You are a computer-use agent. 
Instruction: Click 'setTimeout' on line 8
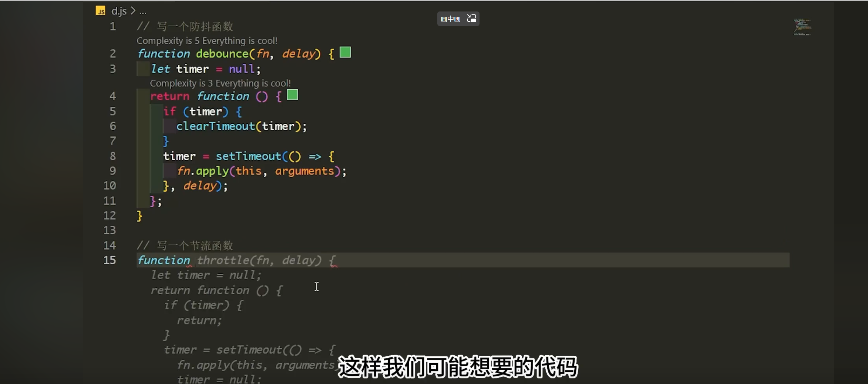pyautogui.click(x=248, y=156)
